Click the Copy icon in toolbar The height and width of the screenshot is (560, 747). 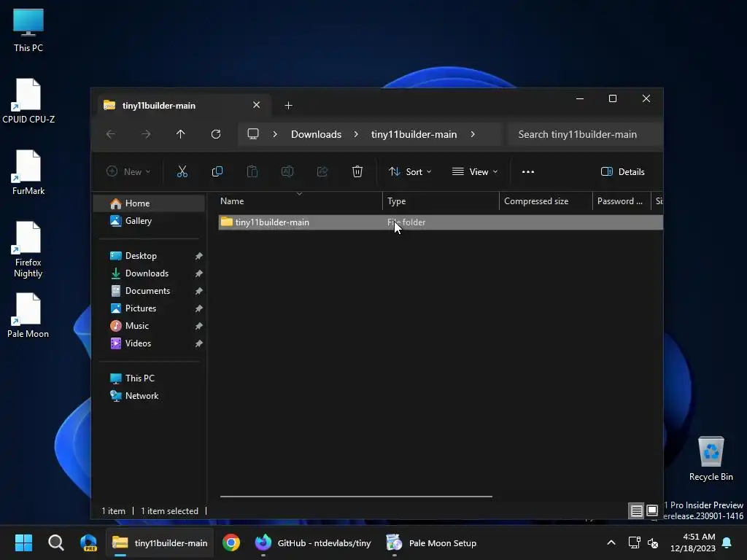point(217,171)
